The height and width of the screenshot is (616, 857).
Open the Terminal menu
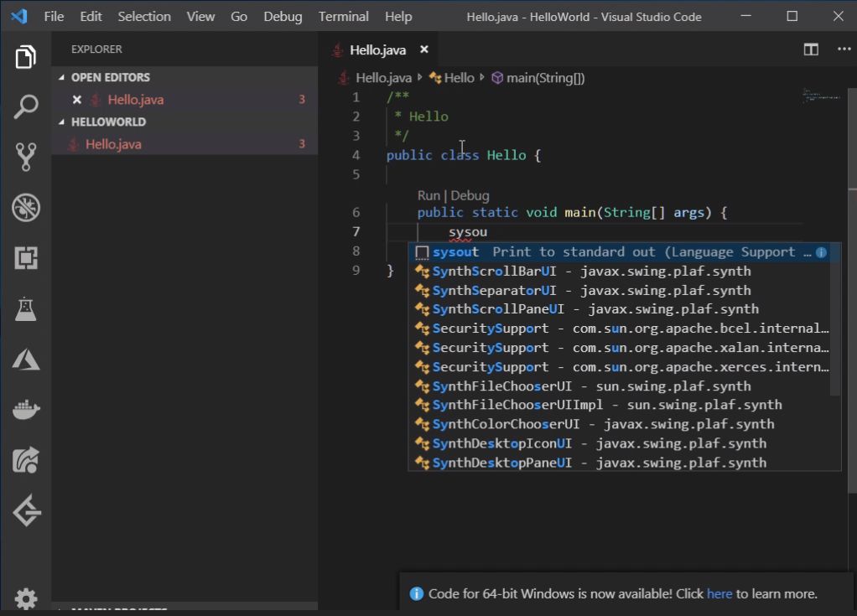point(343,17)
